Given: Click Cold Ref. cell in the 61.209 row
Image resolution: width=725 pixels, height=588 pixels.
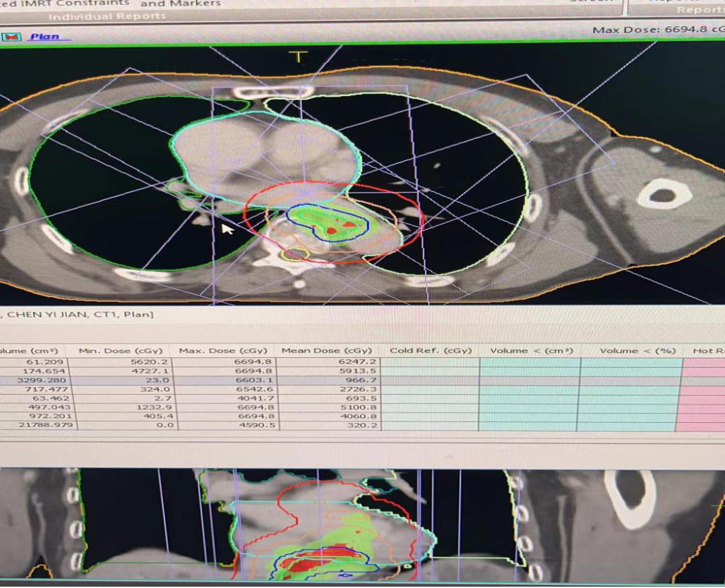Looking at the screenshot, I should [430, 362].
